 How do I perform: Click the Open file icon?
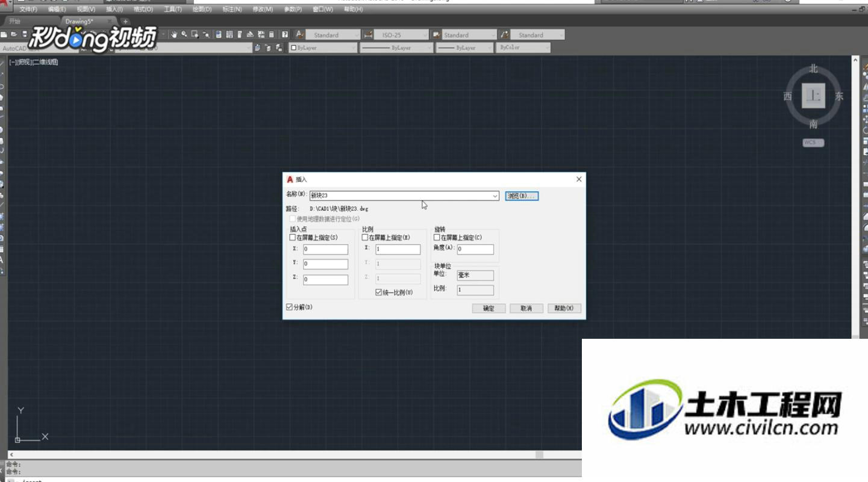click(x=14, y=34)
